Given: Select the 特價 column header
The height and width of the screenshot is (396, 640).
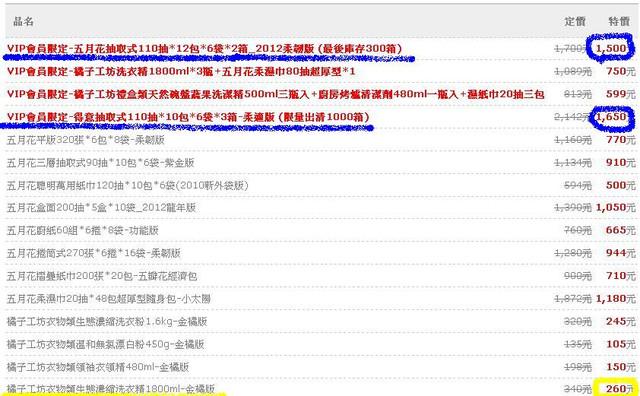Looking at the screenshot, I should [x=619, y=21].
